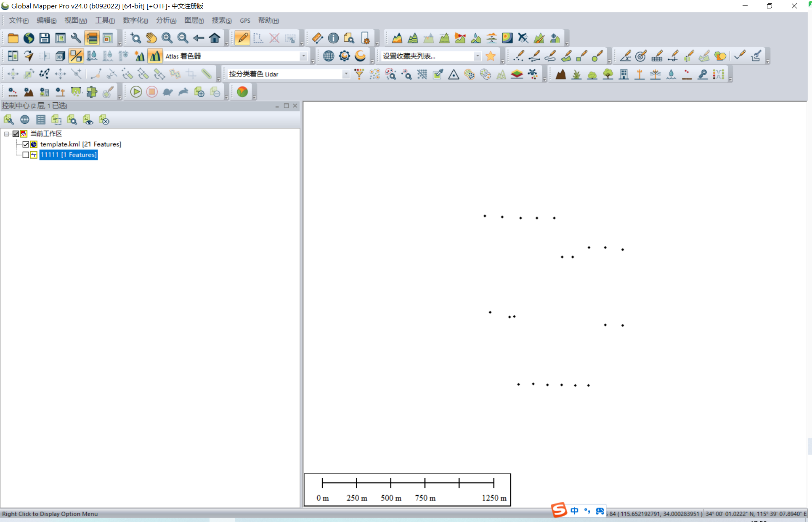Save workspace with floppy disk icon
Viewport: 812px width, 522px height.
(x=45, y=38)
